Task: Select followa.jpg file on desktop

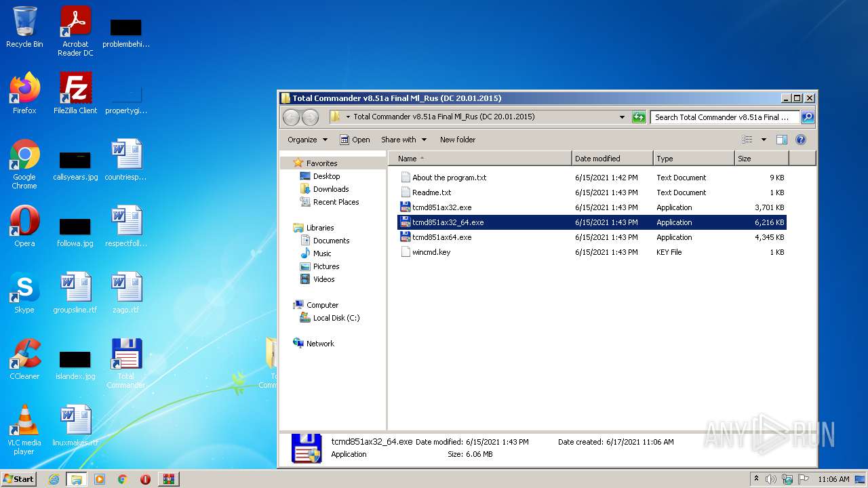Action: point(75,231)
